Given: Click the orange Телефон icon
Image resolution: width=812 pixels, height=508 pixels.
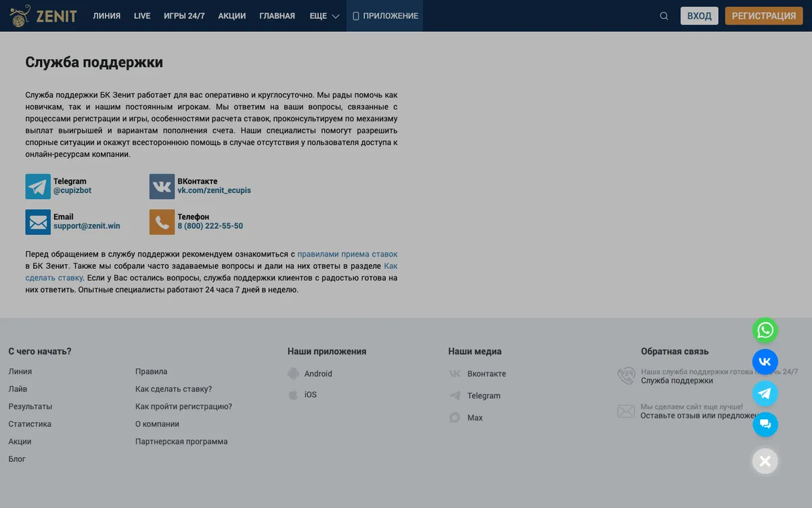Looking at the screenshot, I should pyautogui.click(x=162, y=222).
